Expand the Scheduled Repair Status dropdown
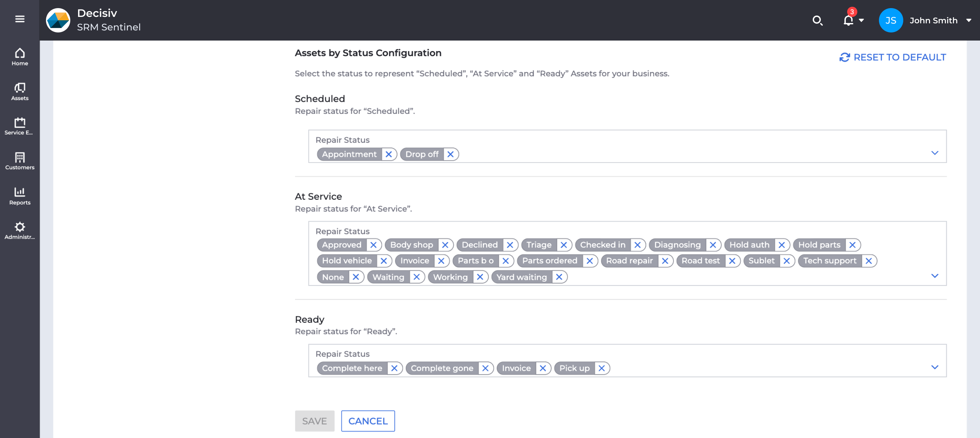 [934, 153]
